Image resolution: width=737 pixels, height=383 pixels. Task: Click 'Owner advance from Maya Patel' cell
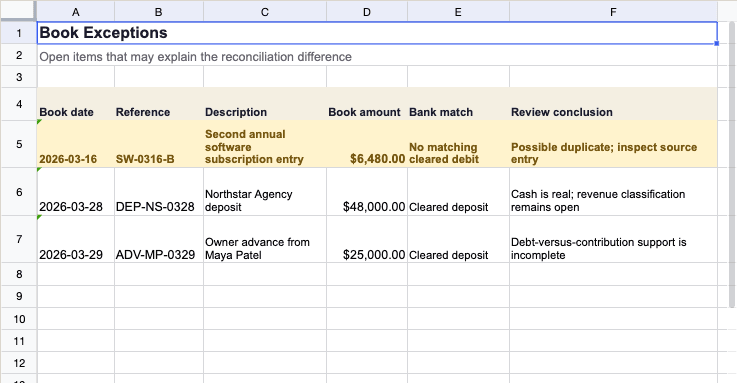click(x=265, y=239)
